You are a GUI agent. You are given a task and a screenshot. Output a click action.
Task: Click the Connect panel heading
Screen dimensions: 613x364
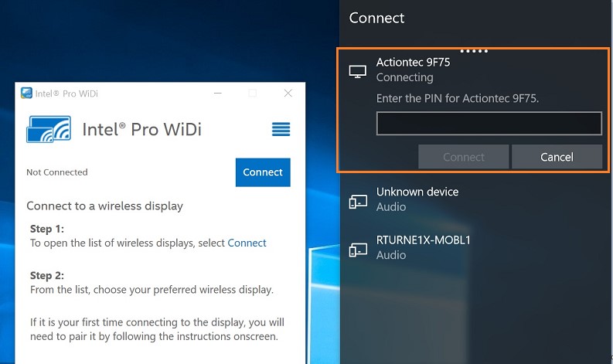pos(376,18)
